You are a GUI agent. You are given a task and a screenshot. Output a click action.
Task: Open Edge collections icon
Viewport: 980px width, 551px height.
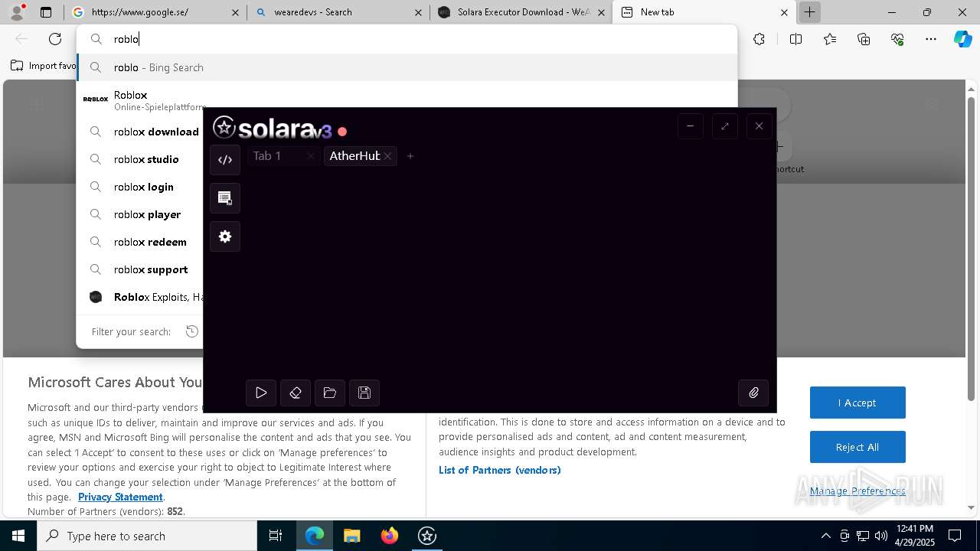[864, 39]
